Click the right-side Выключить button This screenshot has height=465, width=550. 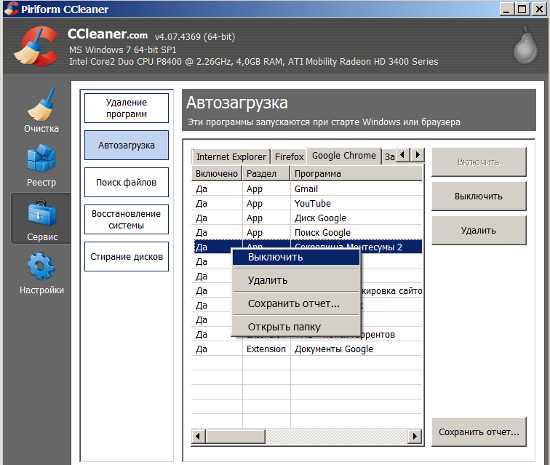(479, 196)
